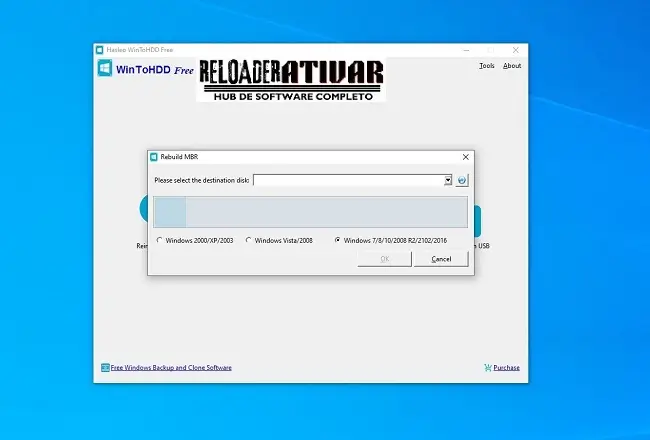Click the WinToHDD logo icon

click(x=105, y=68)
